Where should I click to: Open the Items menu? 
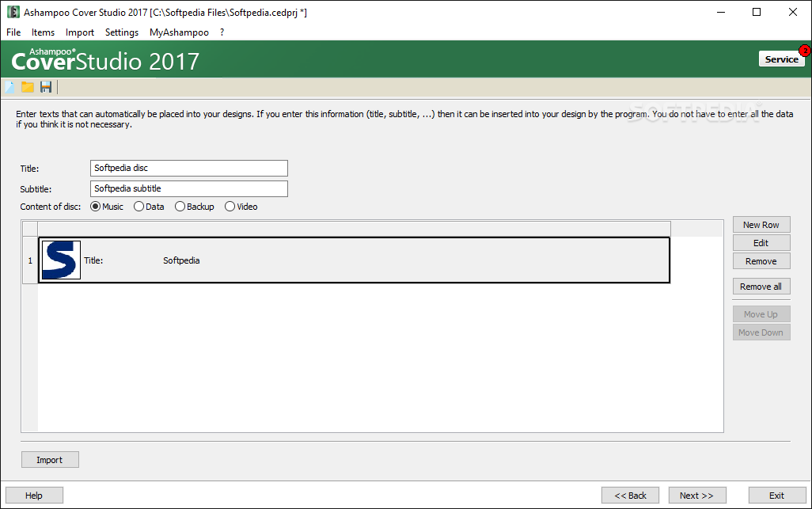(43, 32)
